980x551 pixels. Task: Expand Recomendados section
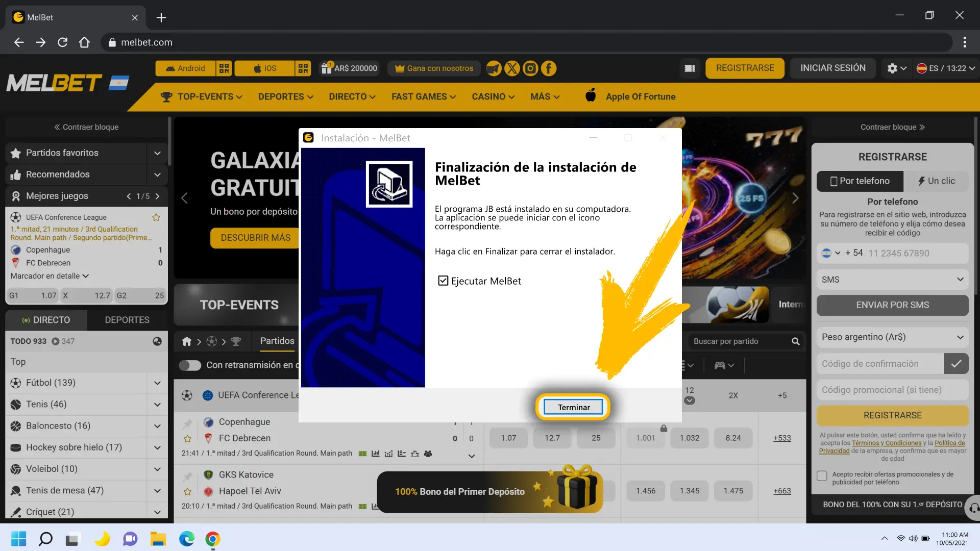point(157,174)
